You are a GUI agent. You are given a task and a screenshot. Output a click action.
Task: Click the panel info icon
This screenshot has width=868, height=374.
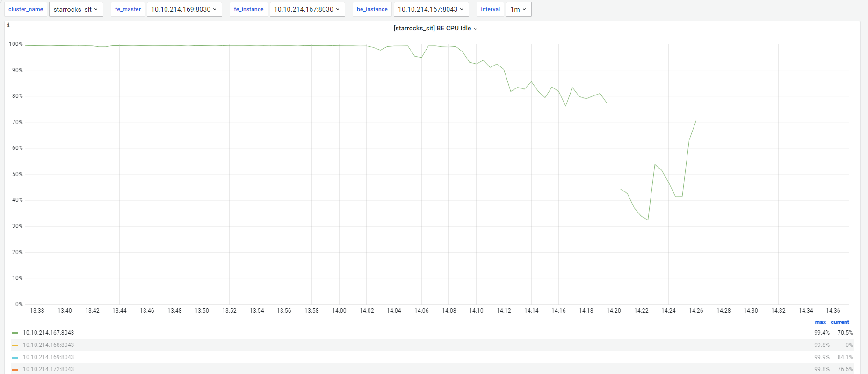[8, 25]
